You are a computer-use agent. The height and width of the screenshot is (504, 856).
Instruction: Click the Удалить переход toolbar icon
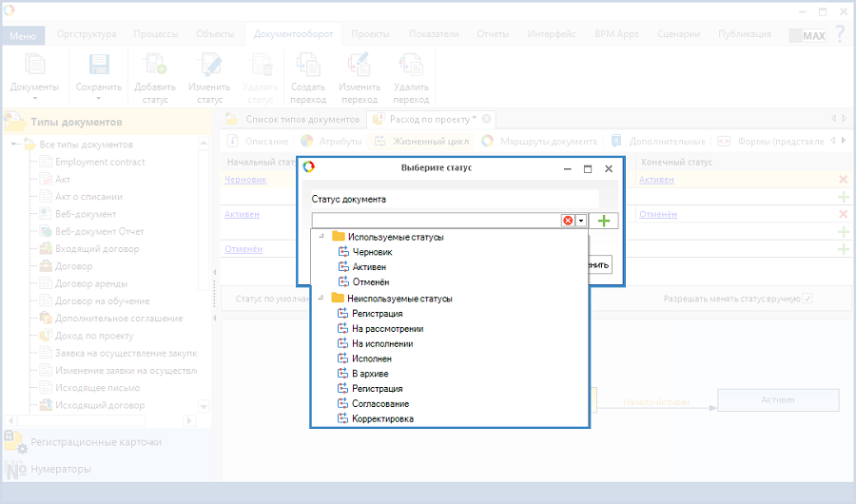(411, 67)
